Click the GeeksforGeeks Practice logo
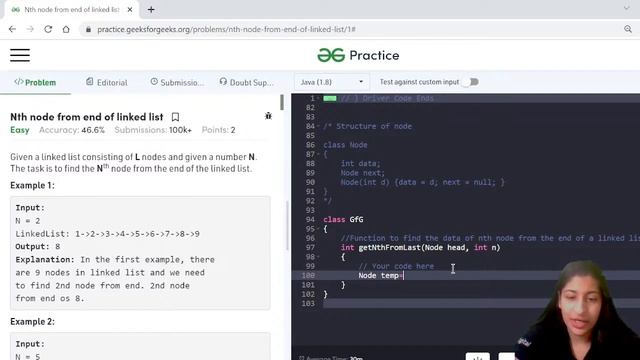The image size is (640, 360). tap(358, 55)
